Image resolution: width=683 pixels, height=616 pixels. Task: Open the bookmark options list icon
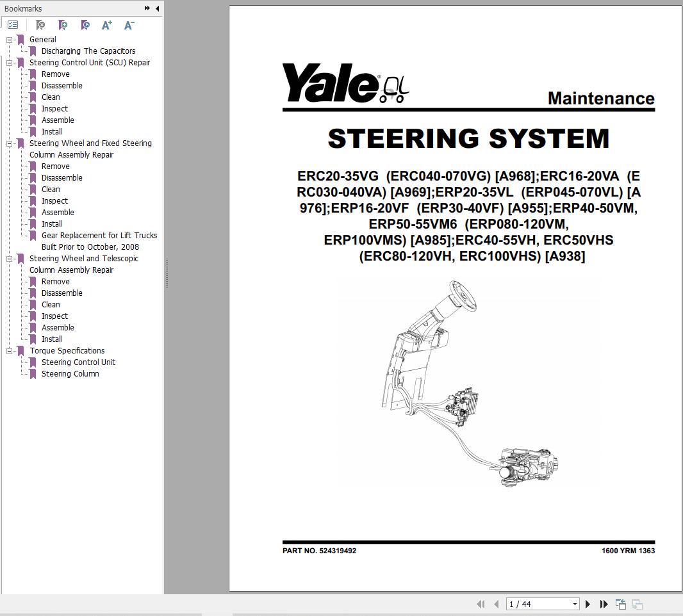13,25
